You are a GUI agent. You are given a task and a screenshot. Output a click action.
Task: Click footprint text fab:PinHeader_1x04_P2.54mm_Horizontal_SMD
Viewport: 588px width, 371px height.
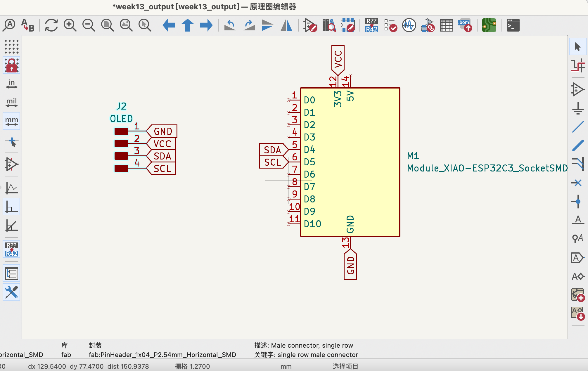point(162,355)
